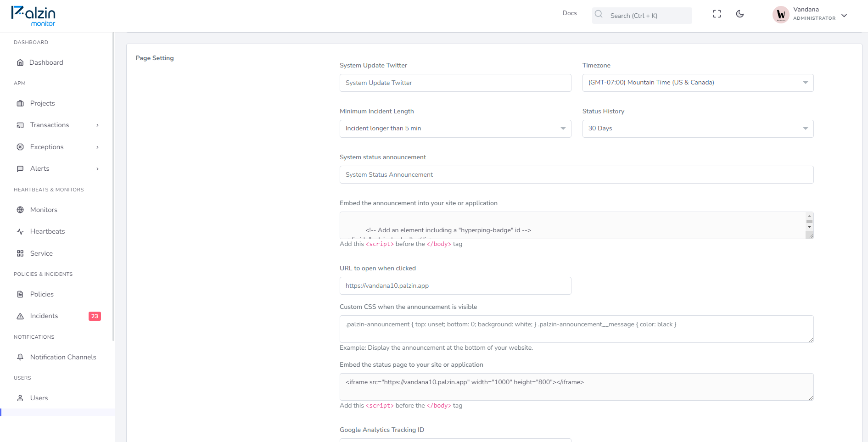The height and width of the screenshot is (442, 868).
Task: Click the Dashboard home icon
Action: click(20, 63)
